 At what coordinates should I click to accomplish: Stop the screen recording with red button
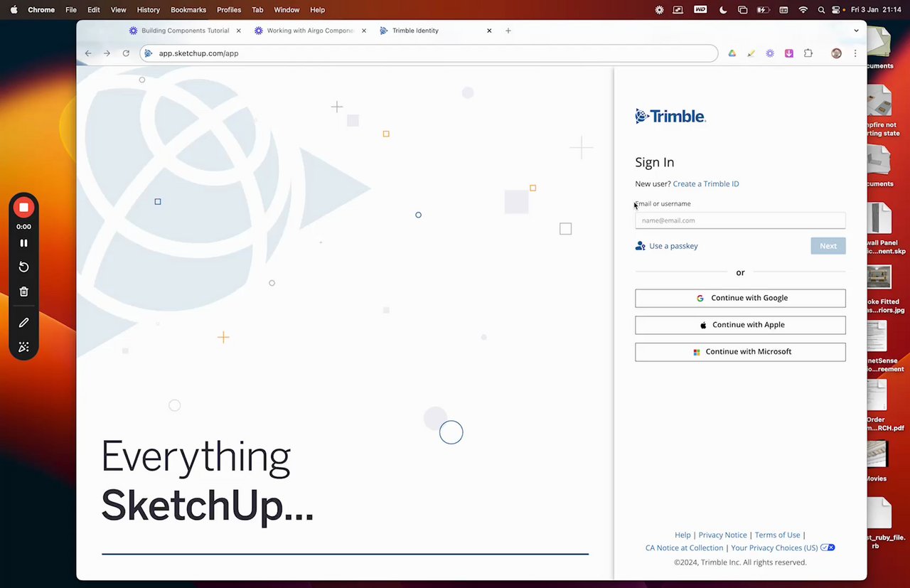click(x=23, y=207)
